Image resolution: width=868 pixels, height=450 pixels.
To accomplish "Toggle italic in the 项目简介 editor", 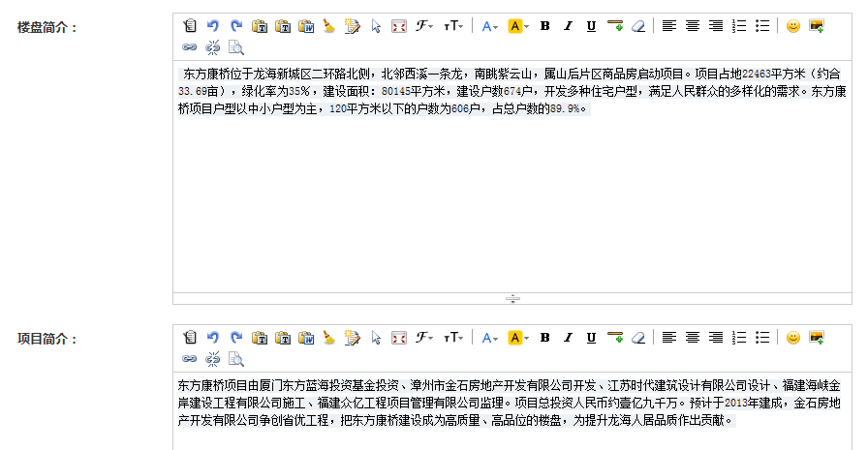I will click(568, 338).
